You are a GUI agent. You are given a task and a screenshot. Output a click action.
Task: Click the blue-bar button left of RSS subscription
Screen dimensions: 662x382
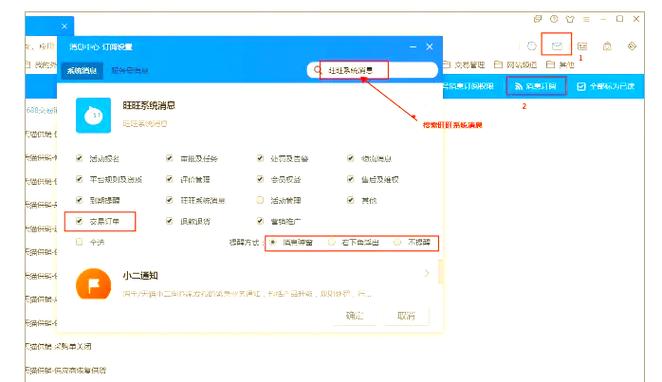coord(468,87)
